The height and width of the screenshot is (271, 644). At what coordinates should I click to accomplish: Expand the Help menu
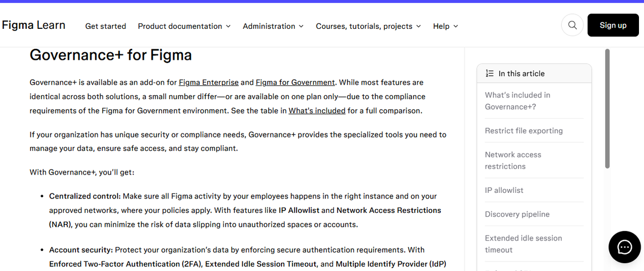[x=445, y=26]
